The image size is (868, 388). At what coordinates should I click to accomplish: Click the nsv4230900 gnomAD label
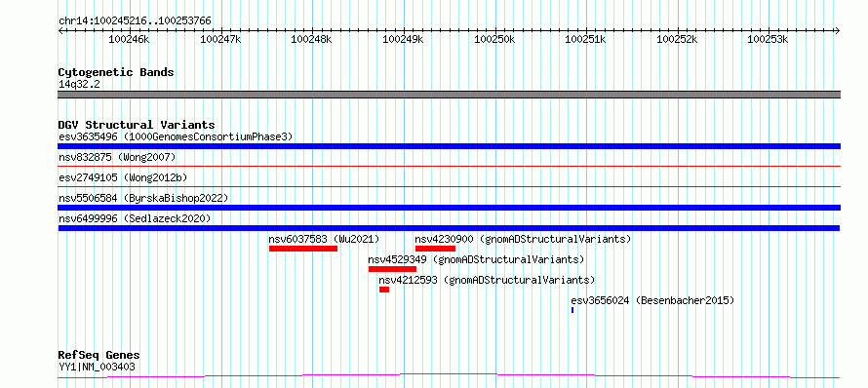point(524,239)
